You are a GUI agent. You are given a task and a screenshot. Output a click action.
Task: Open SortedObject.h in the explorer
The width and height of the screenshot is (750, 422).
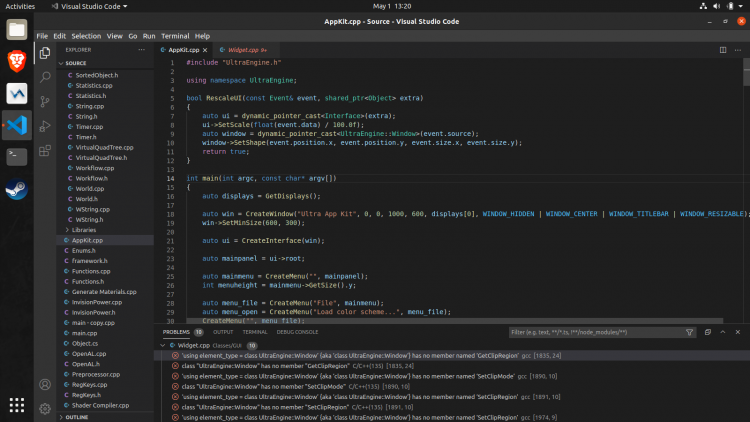click(97, 75)
